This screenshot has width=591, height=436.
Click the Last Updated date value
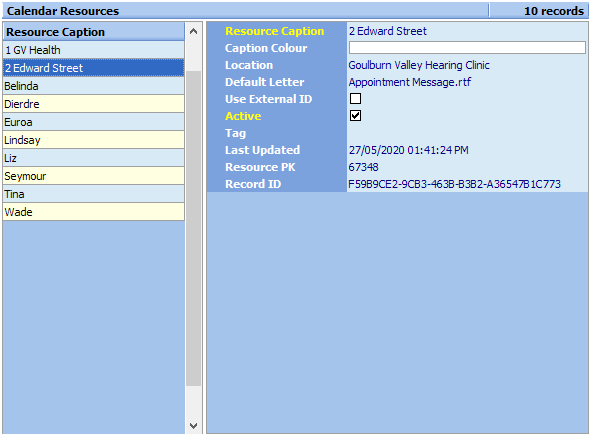409,150
